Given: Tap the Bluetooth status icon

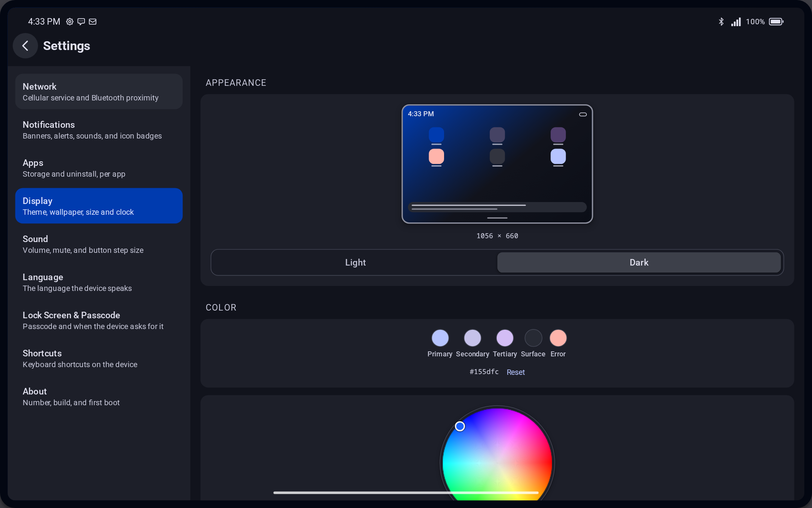Looking at the screenshot, I should (721, 22).
